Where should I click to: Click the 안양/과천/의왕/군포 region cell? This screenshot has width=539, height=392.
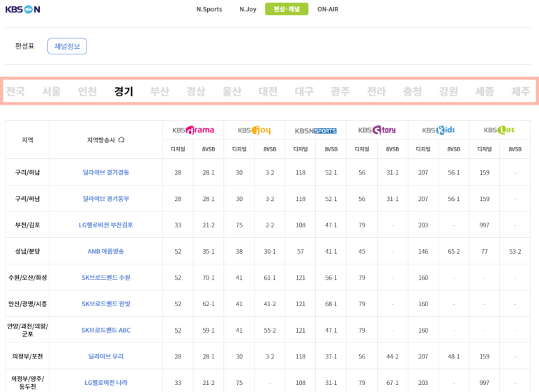coord(27,330)
